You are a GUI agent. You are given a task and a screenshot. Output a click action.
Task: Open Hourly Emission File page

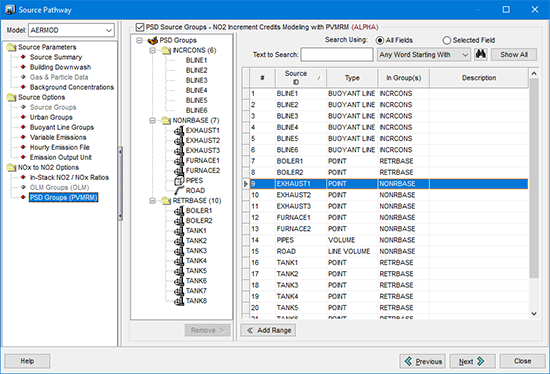click(x=60, y=147)
